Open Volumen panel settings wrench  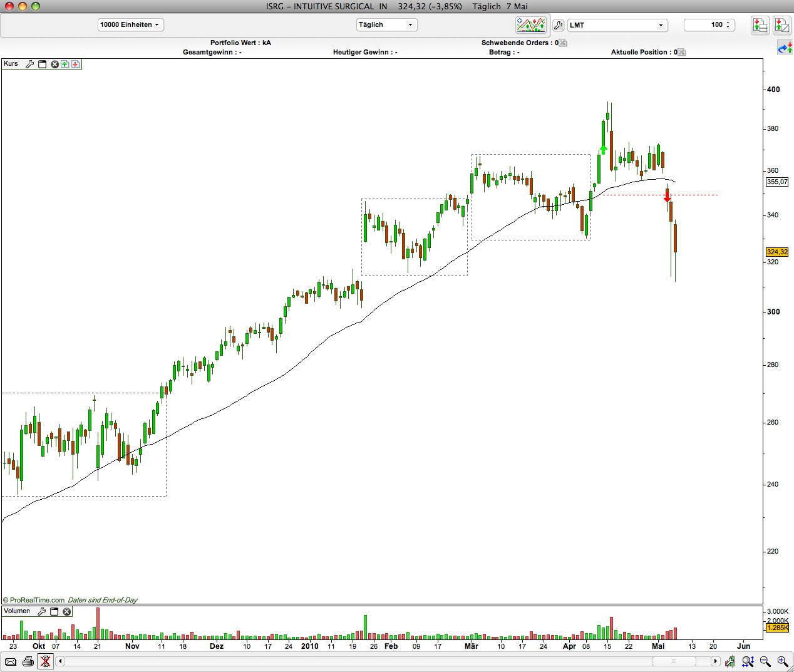pyautogui.click(x=42, y=611)
